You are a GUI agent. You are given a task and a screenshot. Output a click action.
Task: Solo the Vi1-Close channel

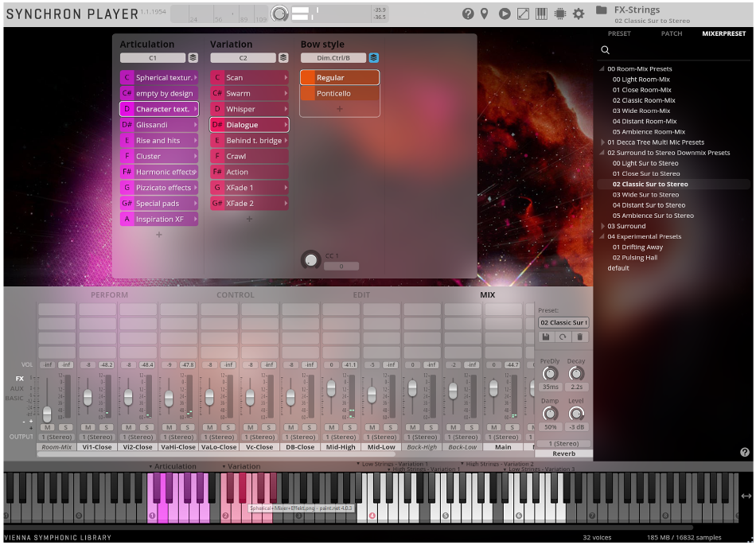pos(106,427)
